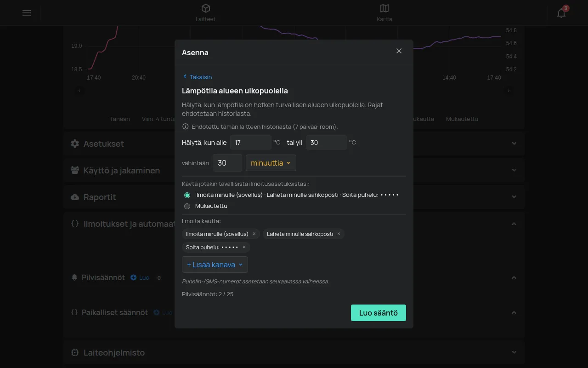Select the Mukautettu chart range tab
Screen dimensions: 588x368
(x=462, y=119)
